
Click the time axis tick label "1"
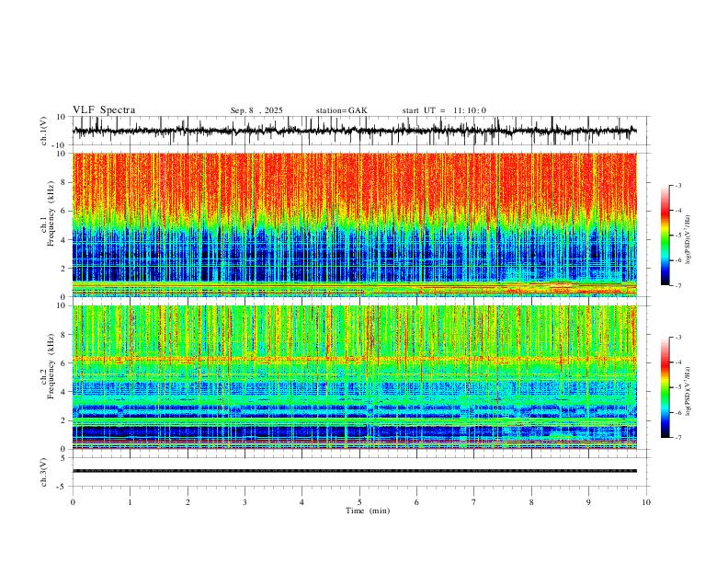click(130, 502)
